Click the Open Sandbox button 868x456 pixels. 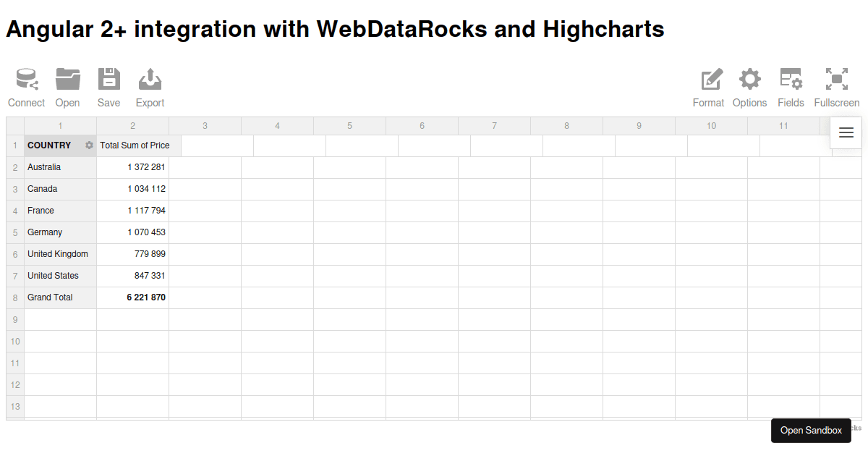(x=811, y=431)
